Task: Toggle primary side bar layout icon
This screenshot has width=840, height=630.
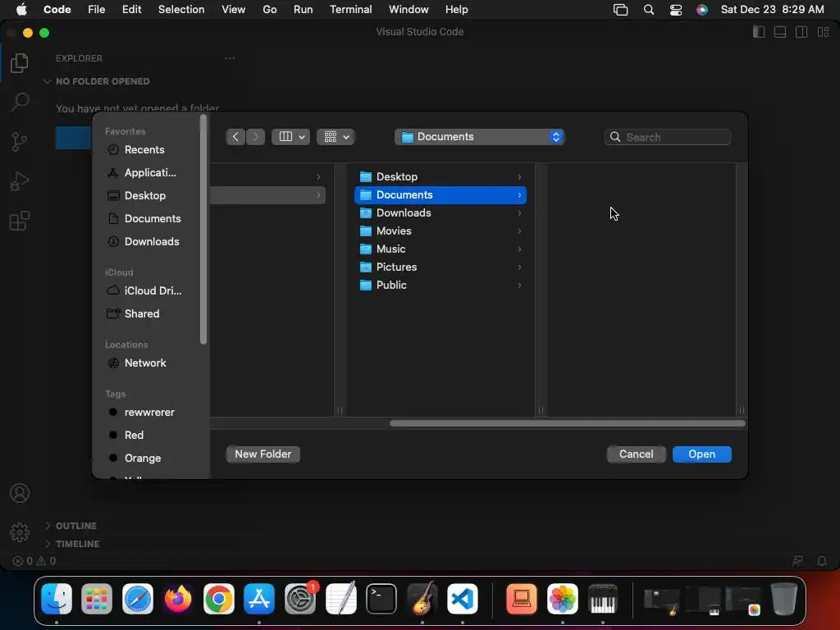Action: [x=759, y=32]
